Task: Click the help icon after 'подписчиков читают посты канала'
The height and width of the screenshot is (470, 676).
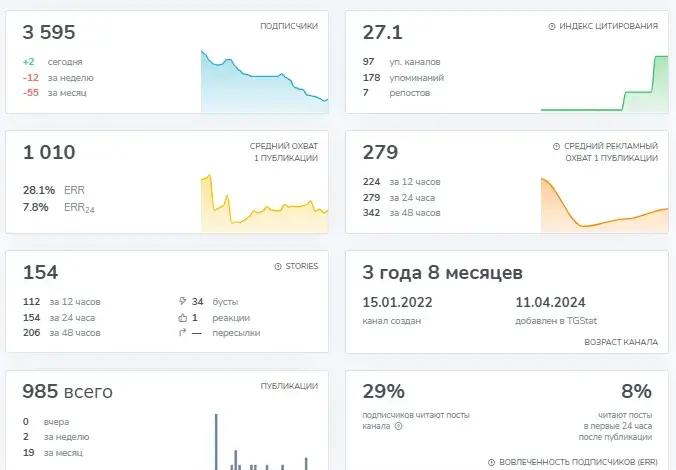Action: pos(399,426)
